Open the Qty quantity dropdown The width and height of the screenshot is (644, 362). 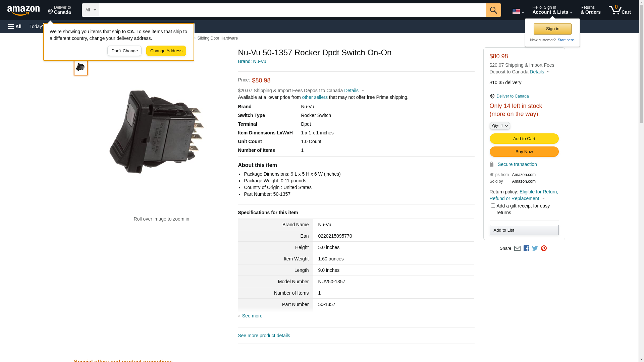pos(499,126)
